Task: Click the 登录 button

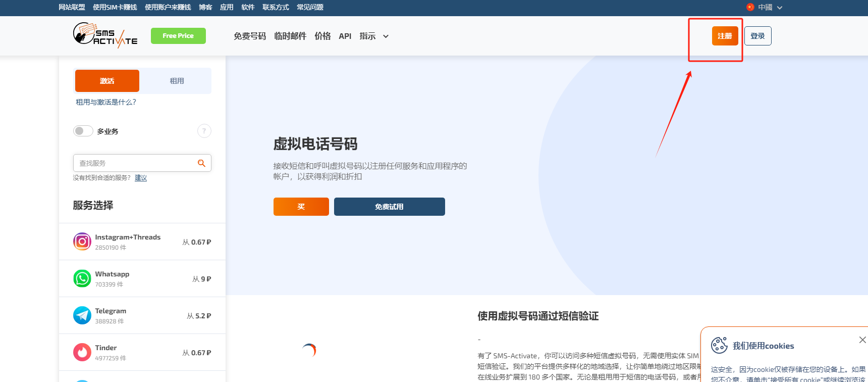Action: (757, 36)
